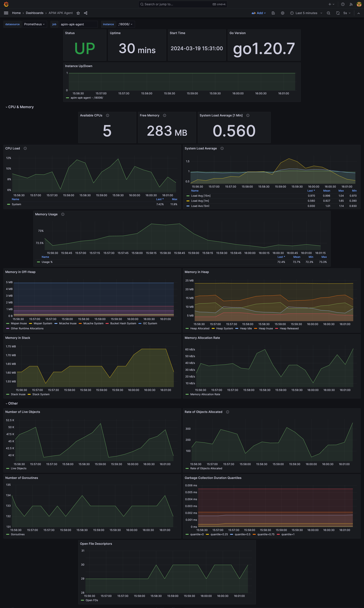The height and width of the screenshot is (608, 364).
Task: Toggle the Load Avg [15m] legend series
Action: [201, 196]
